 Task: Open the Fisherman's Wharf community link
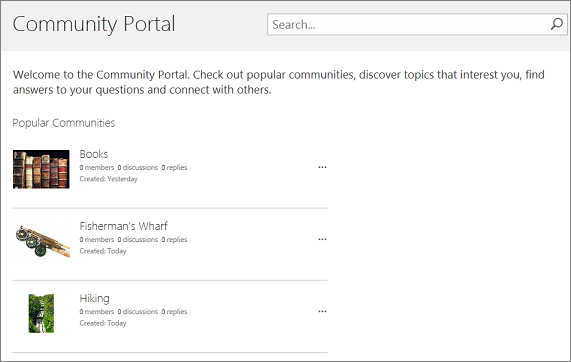123,226
